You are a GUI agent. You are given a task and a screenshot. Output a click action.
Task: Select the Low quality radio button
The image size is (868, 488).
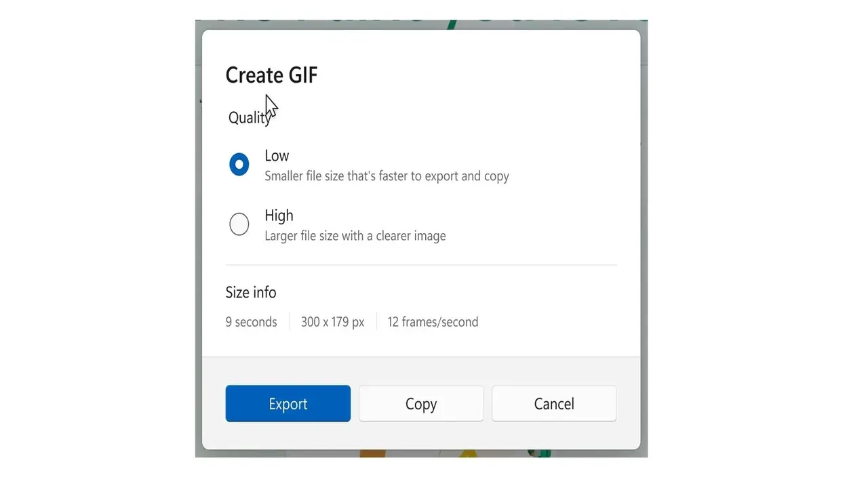[x=239, y=165]
